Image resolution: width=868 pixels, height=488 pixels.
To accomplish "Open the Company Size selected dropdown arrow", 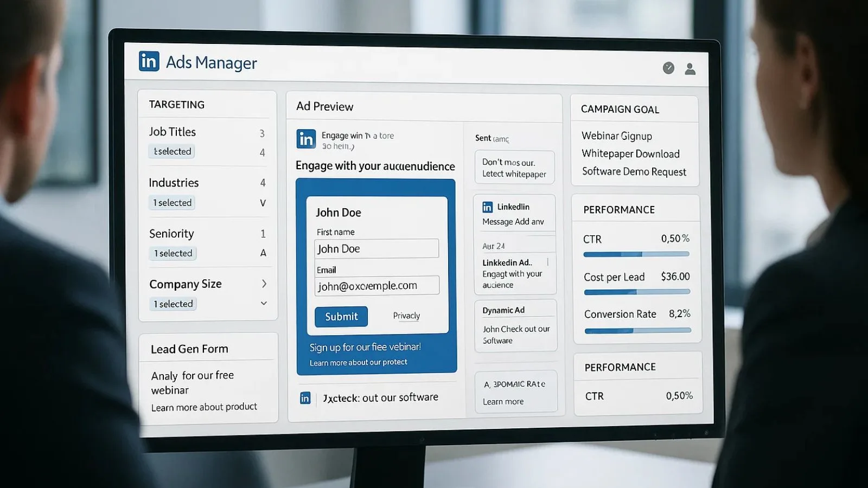I will tap(264, 303).
